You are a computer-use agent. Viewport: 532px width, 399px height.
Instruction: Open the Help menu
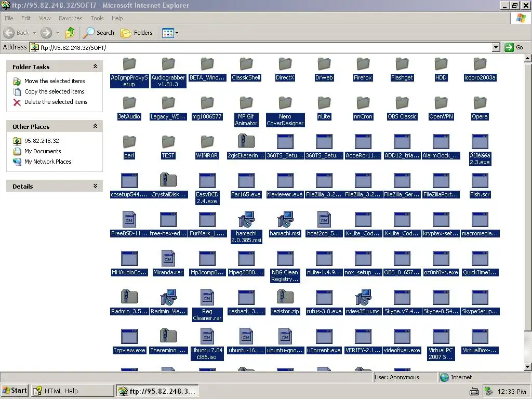[x=117, y=18]
